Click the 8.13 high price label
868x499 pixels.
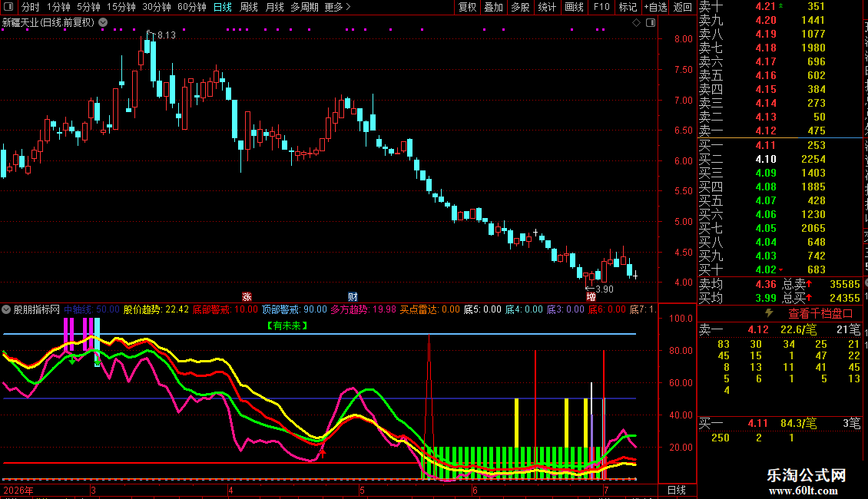pyautogui.click(x=166, y=35)
